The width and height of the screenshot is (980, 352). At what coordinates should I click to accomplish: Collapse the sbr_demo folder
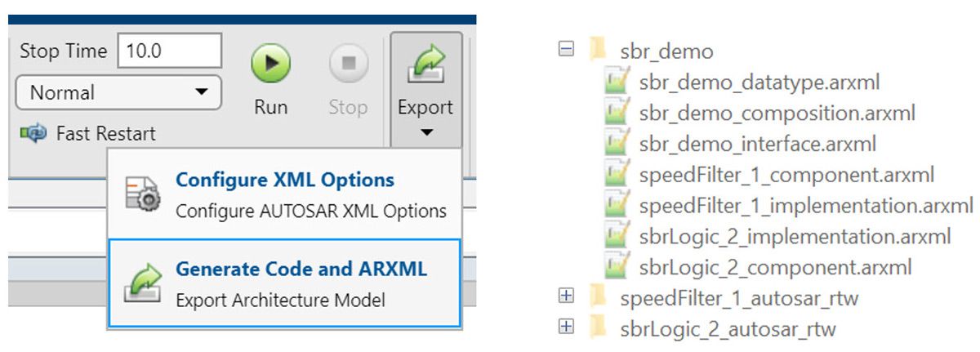click(565, 50)
